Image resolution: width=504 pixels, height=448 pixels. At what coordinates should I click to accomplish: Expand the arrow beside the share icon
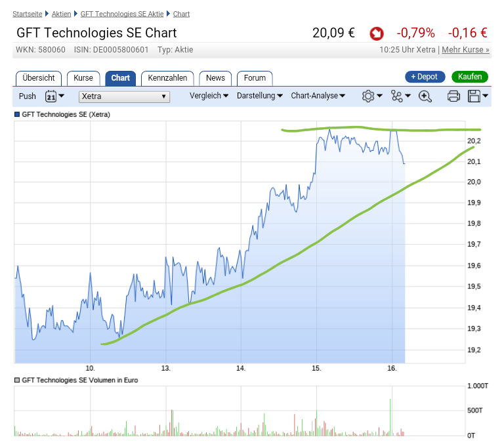click(x=408, y=96)
